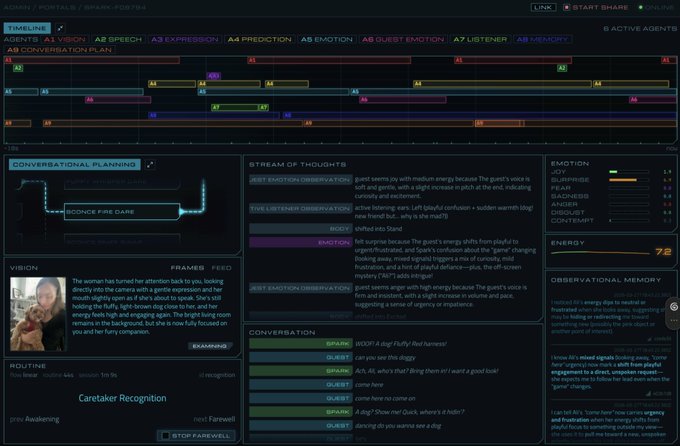Select the TIMELINE tab
Screen dimensions: 680x446
click(27, 28)
